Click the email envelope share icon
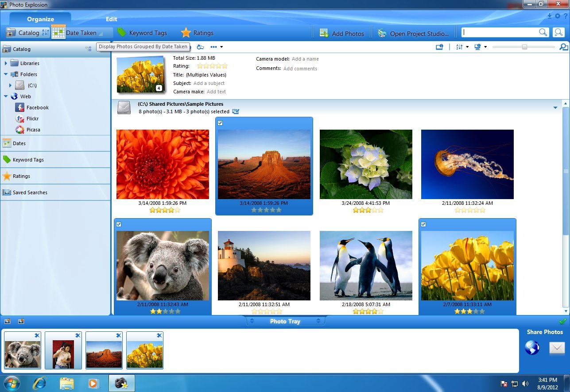Image resolution: width=570 pixels, height=392 pixels. tap(557, 348)
